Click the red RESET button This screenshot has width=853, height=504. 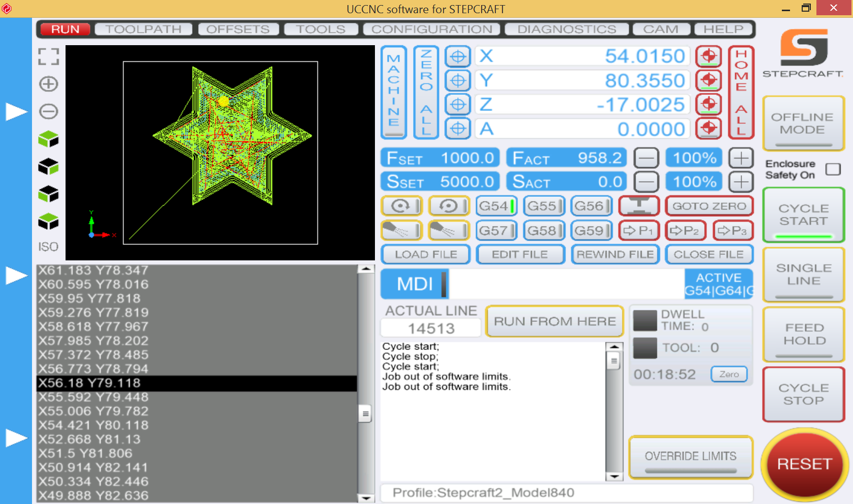[804, 464]
